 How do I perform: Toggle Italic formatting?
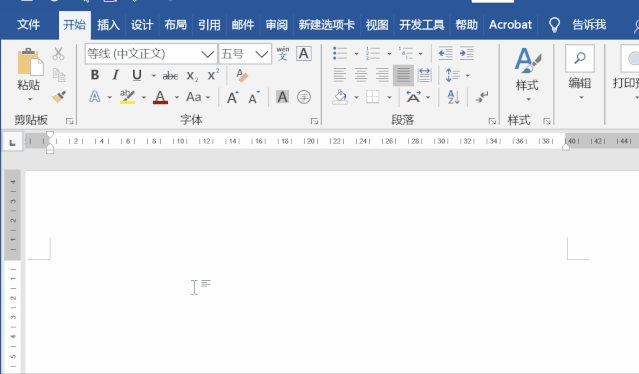116,75
